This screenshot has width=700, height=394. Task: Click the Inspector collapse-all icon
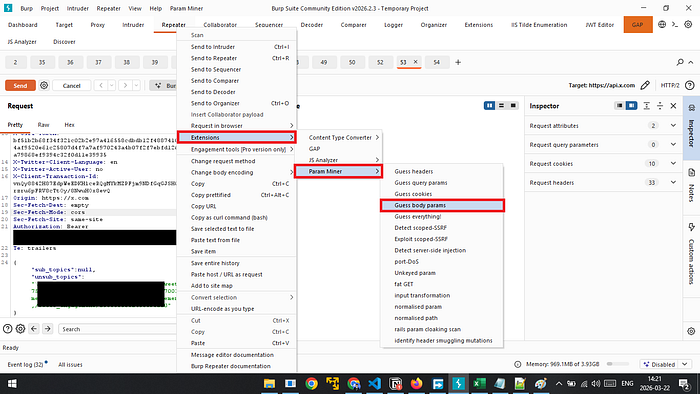tap(660, 106)
